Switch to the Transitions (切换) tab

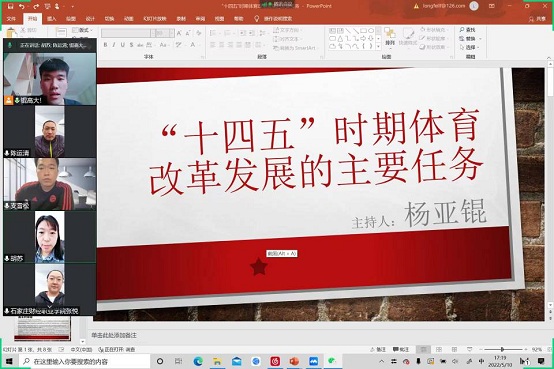[110, 19]
